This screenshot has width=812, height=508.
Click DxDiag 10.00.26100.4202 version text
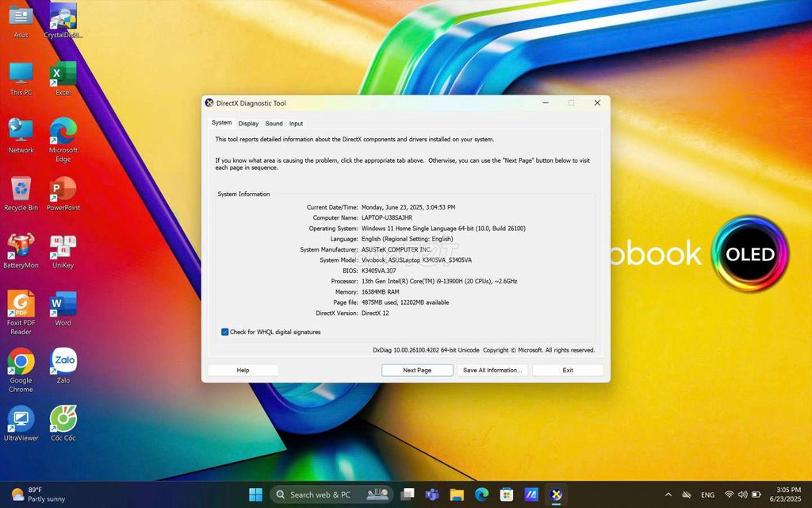coord(426,350)
